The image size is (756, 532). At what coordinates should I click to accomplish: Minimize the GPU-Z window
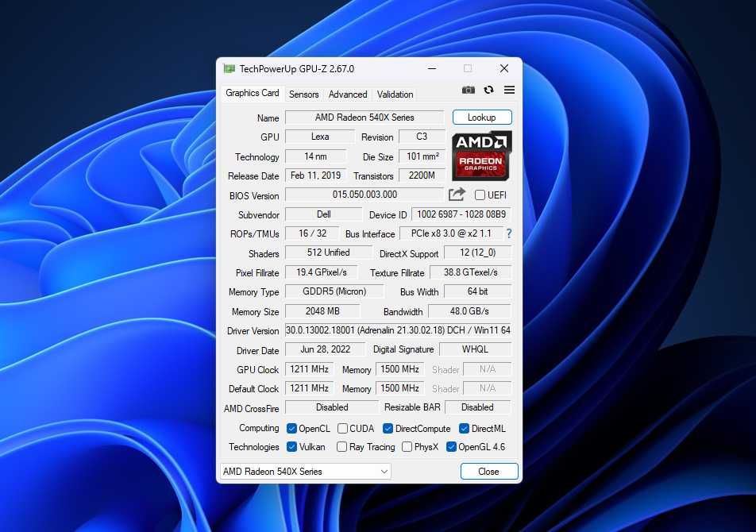[432, 69]
